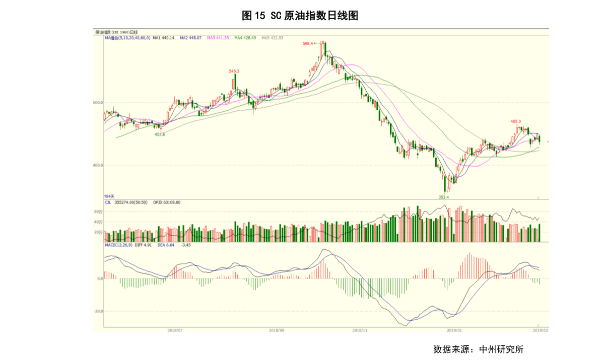Select the MA1 440.14 legend entry
This screenshot has width=600, height=364.
coord(163,38)
